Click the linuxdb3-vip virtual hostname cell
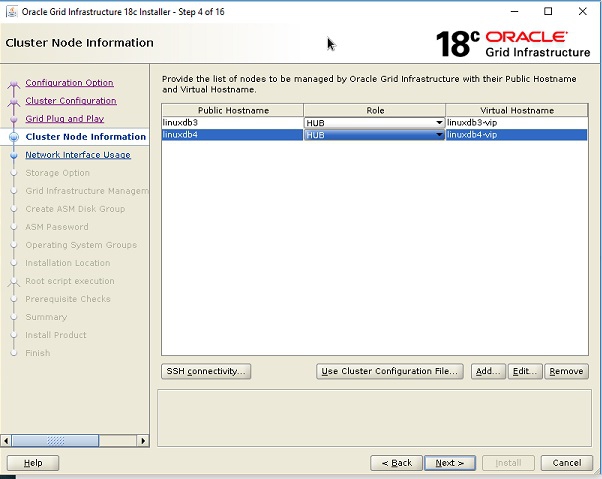 (x=517, y=123)
